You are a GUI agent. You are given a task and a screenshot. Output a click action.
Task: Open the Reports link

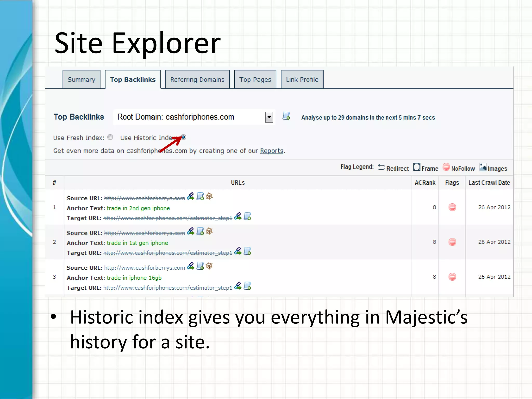[x=271, y=151]
